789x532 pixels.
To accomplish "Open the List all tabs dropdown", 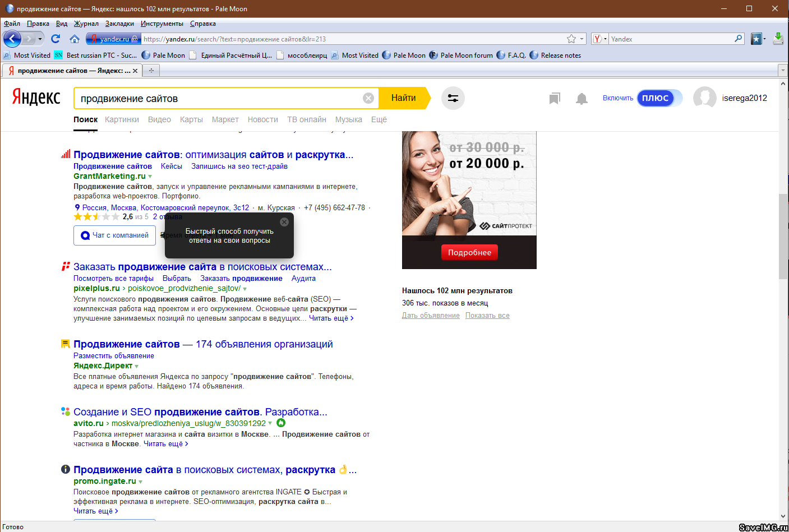I will (783, 70).
